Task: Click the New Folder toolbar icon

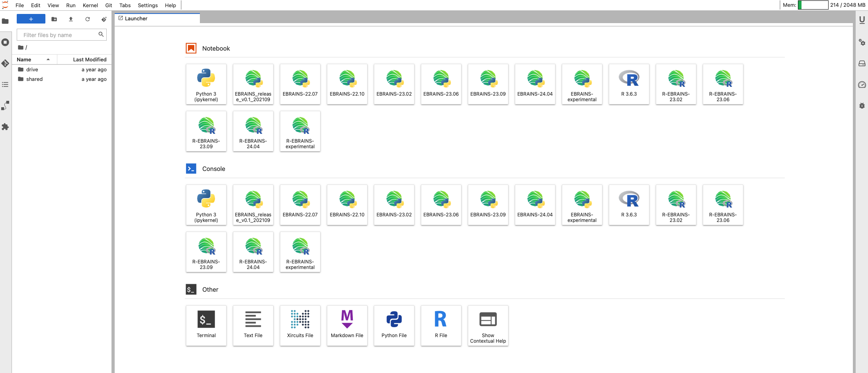Action: (54, 19)
